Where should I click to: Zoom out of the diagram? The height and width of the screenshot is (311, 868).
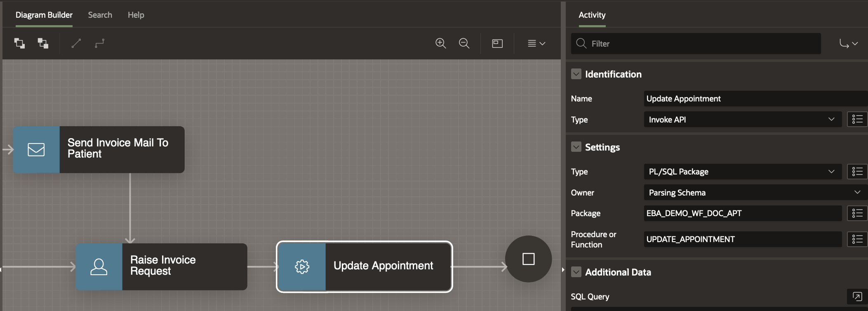pyautogui.click(x=464, y=43)
